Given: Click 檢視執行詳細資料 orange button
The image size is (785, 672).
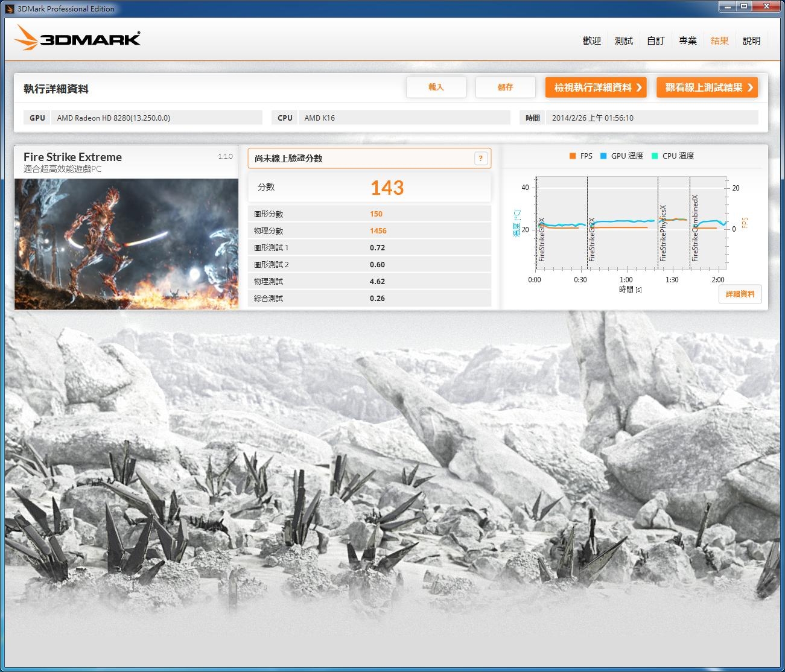Looking at the screenshot, I should pos(596,87).
